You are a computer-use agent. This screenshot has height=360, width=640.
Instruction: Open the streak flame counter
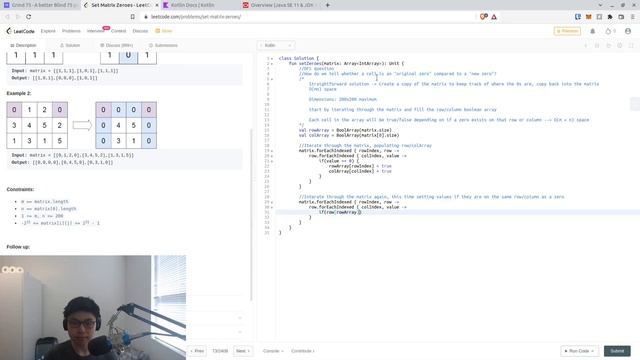click(x=611, y=31)
